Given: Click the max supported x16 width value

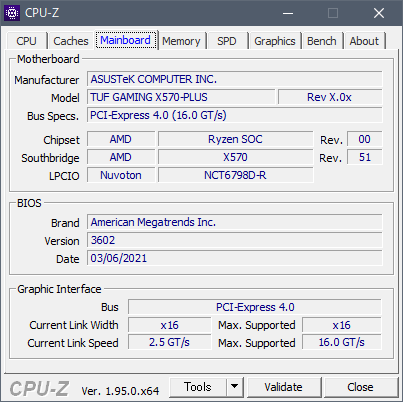Looking at the screenshot, I should (342, 325).
